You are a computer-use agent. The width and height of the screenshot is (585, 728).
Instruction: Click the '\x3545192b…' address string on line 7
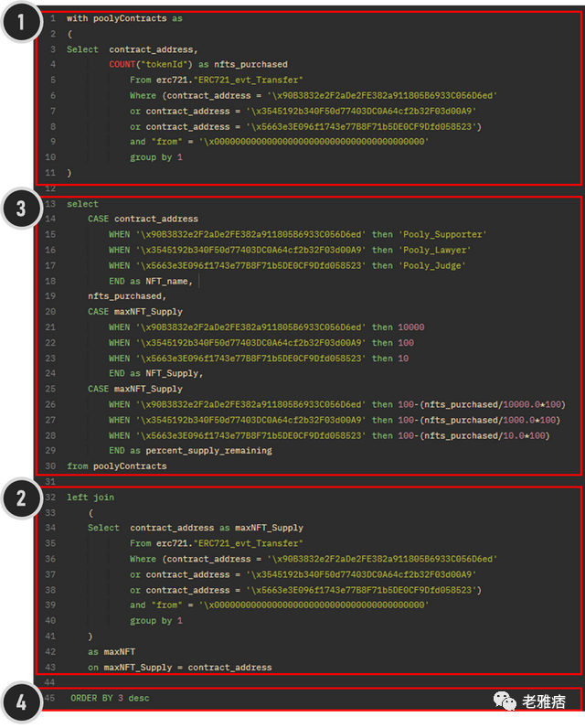[x=361, y=112]
